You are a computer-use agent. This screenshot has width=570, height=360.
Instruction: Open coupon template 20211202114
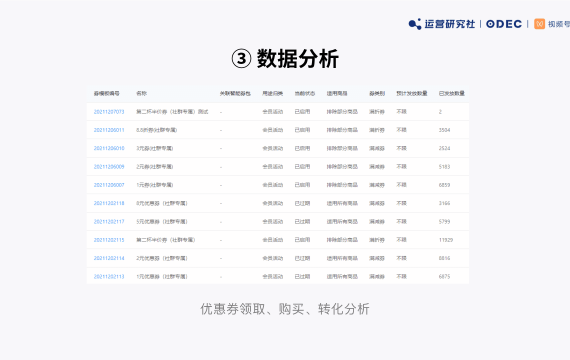click(x=109, y=258)
